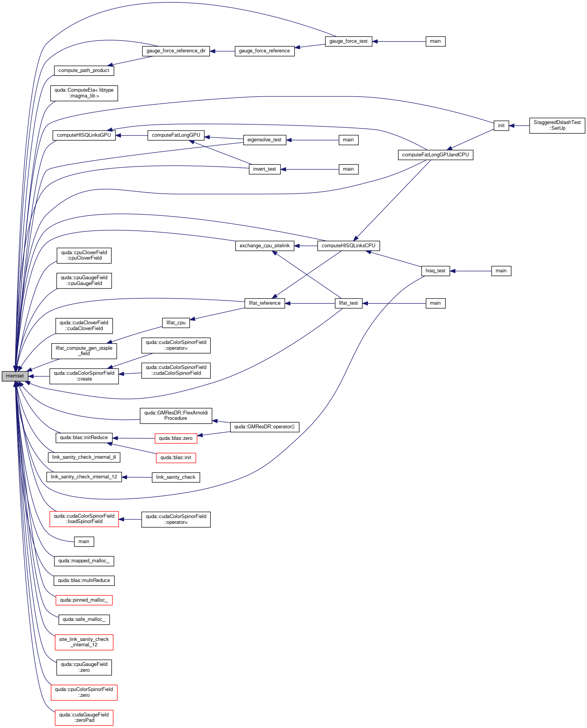Open quda::cpuGaugeField::cpuGaugeField node
This screenshot has width=587, height=728.
(84, 281)
